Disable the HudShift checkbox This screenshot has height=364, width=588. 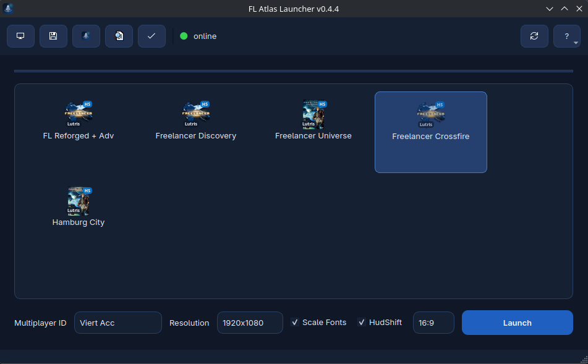point(361,322)
